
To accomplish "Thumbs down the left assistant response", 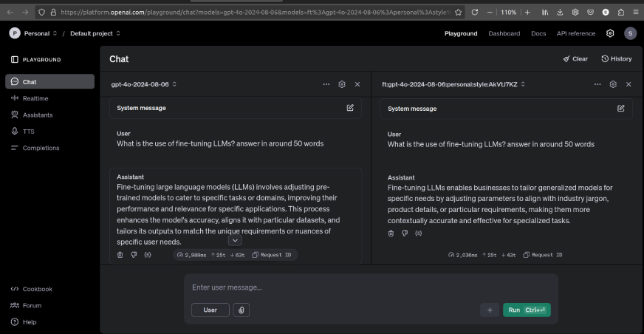I will click(x=134, y=255).
